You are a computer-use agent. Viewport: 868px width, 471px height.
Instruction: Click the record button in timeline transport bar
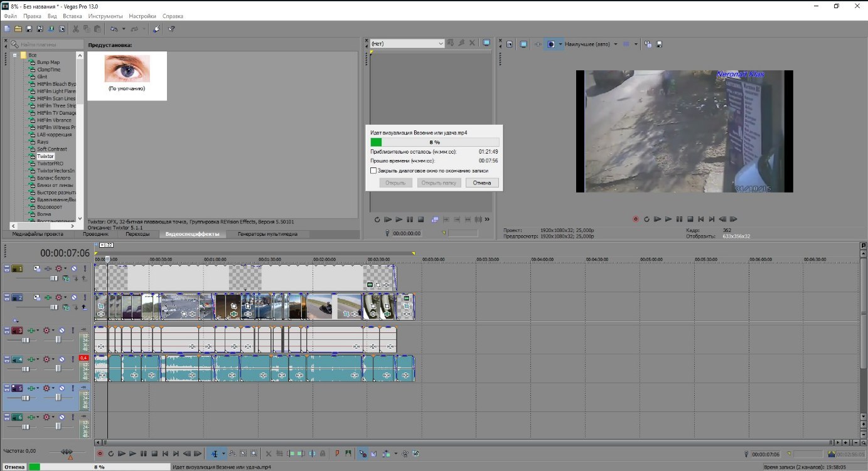pos(99,453)
